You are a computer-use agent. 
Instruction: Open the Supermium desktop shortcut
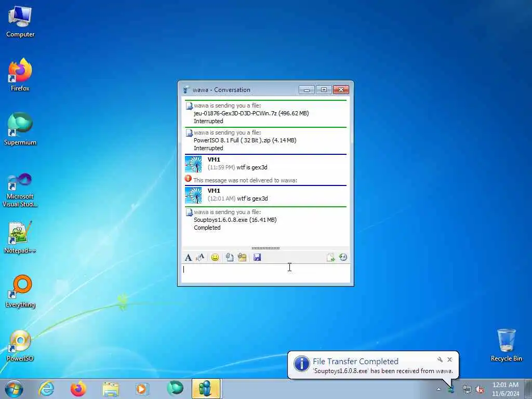20,129
